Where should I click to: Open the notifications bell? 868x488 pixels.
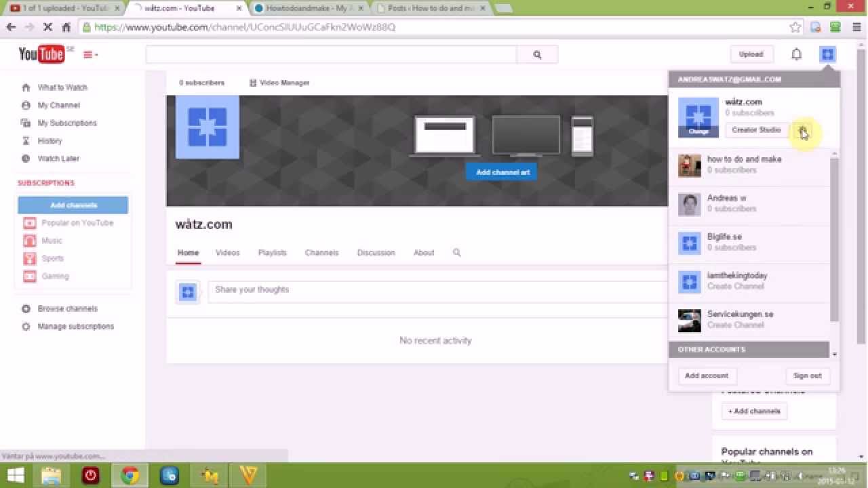click(797, 54)
